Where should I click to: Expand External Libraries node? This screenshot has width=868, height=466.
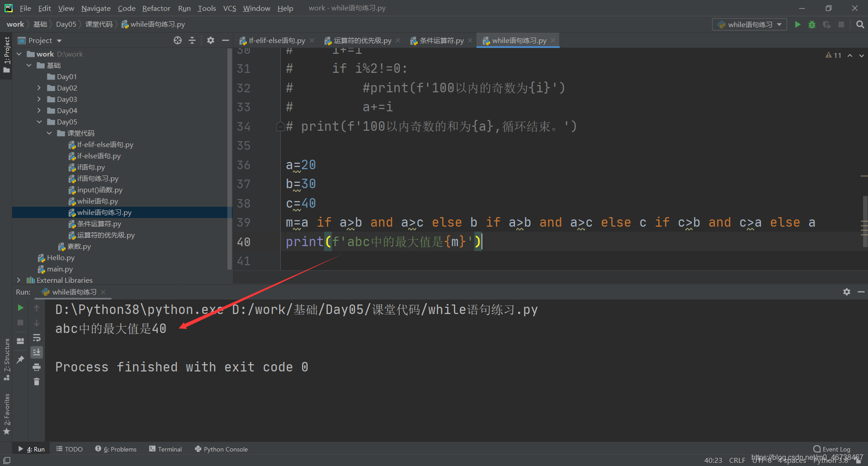point(19,280)
